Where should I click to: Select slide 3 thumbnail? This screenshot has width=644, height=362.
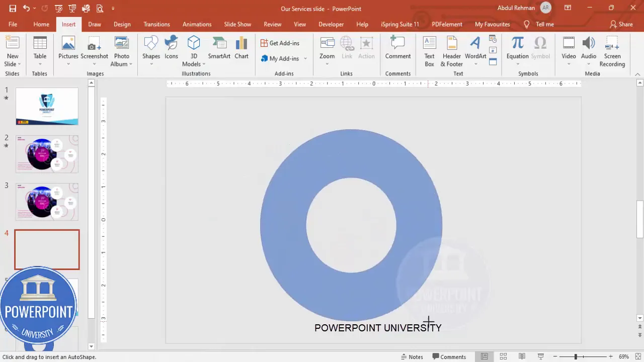coord(47,202)
